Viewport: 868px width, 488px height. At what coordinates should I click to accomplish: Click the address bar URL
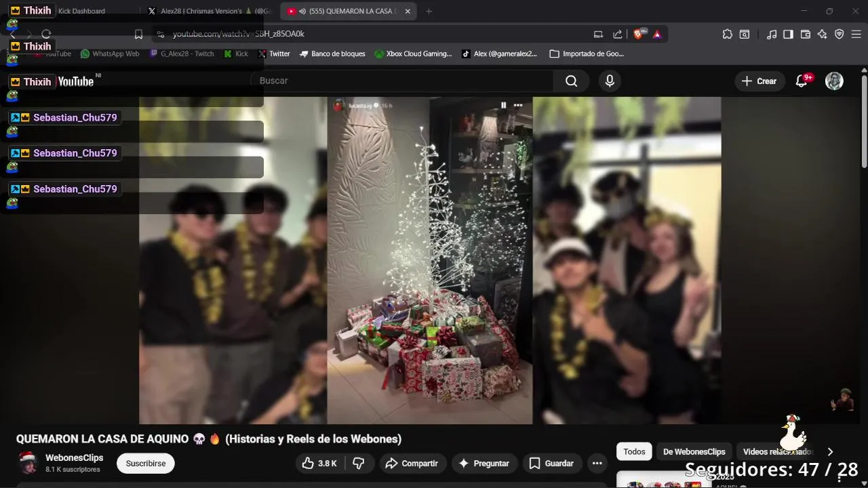coord(238,34)
